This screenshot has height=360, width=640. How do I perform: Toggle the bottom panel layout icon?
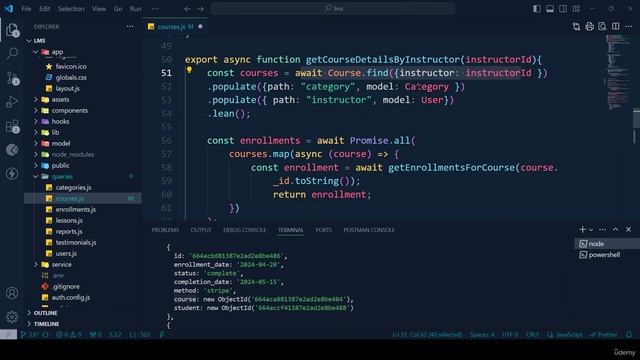pos(550,9)
